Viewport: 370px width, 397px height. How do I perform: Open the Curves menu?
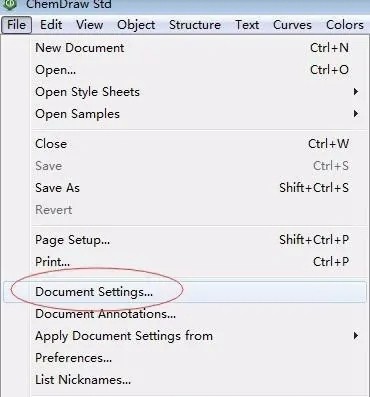[292, 25]
